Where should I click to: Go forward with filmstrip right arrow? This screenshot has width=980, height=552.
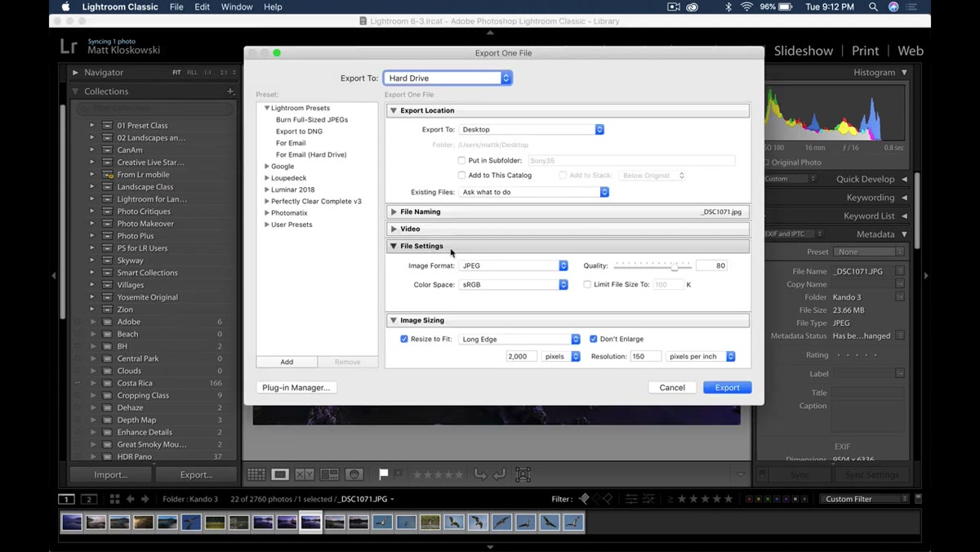145,499
